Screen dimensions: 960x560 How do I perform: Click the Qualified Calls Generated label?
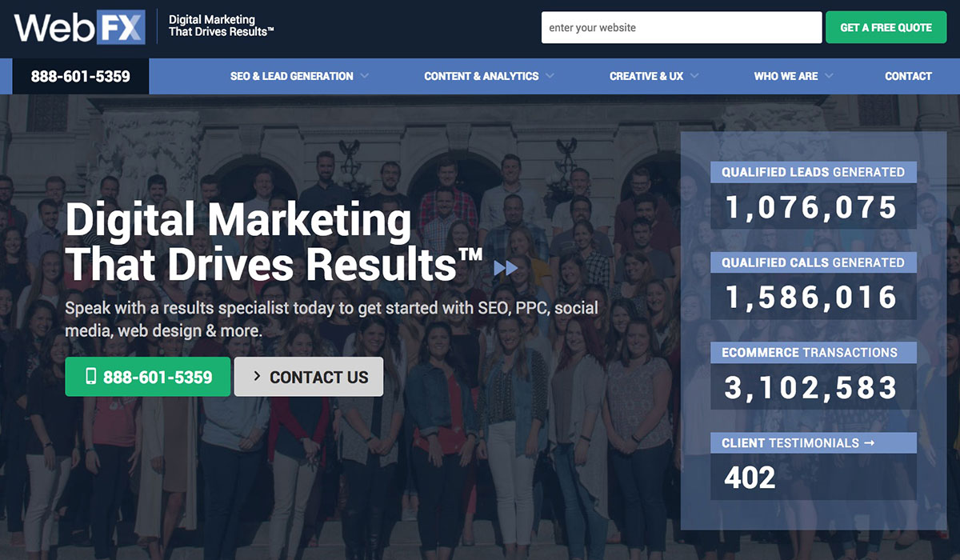[813, 262]
